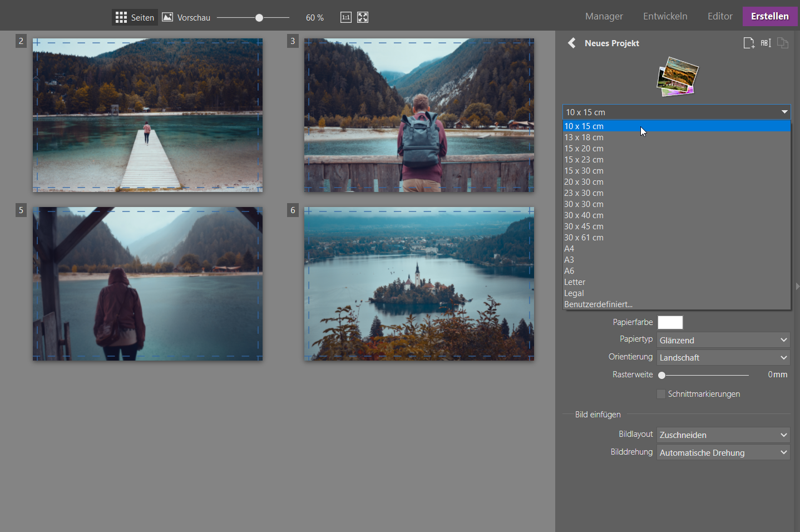Screen dimensions: 800x532
Task: Select page 5 woman by lake photo
Action: click(x=147, y=284)
